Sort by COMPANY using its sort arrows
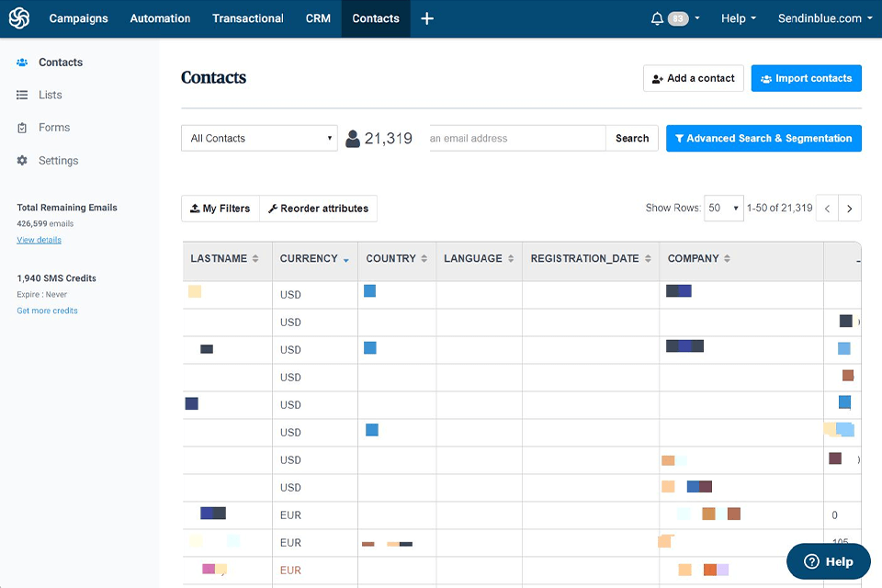882x588 pixels. [x=728, y=258]
